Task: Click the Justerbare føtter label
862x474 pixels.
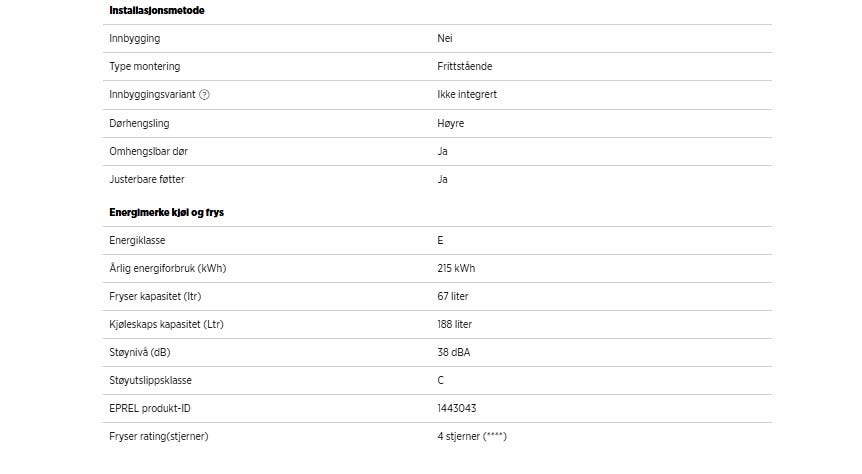Action: click(x=146, y=179)
